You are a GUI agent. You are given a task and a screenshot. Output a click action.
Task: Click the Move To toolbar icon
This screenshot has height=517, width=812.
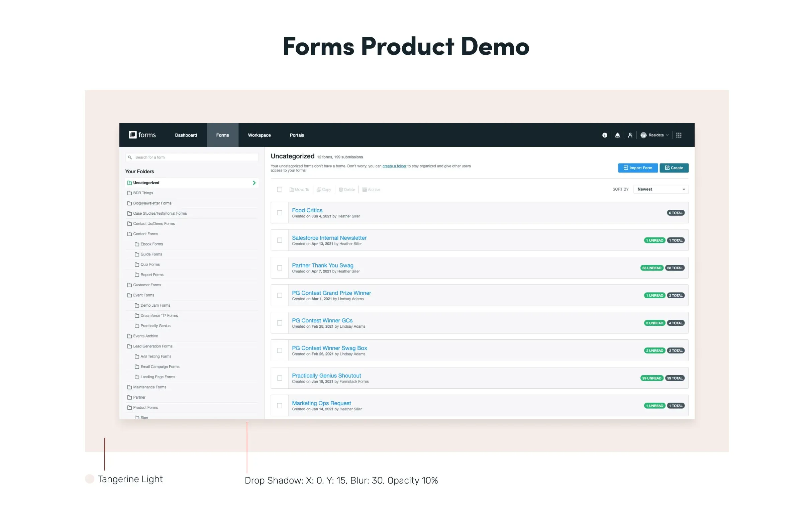[291, 190]
